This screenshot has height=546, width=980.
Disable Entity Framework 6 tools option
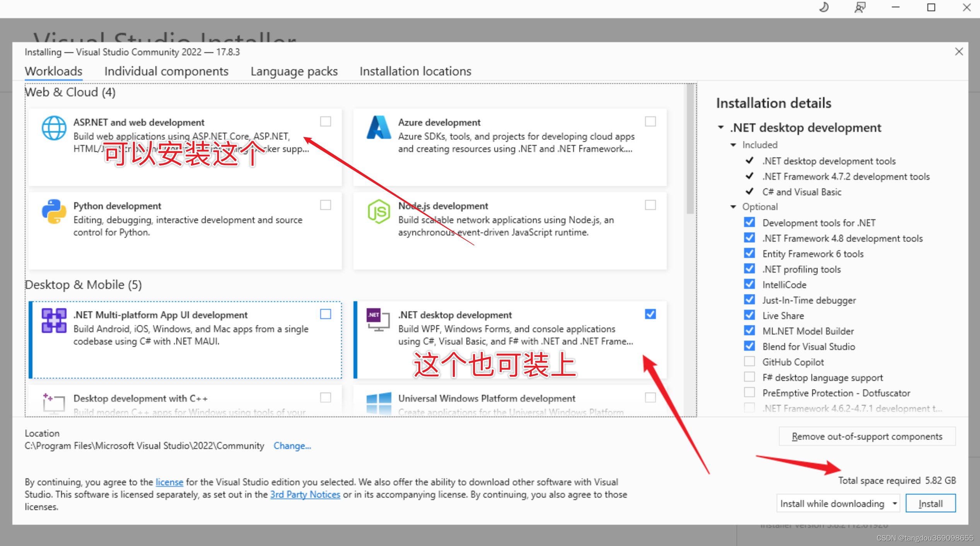click(x=750, y=253)
